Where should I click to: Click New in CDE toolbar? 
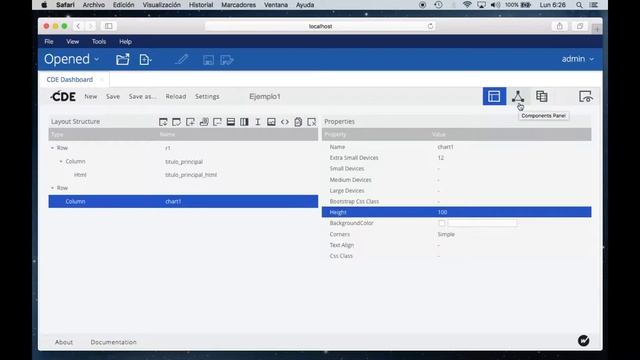pyautogui.click(x=91, y=96)
